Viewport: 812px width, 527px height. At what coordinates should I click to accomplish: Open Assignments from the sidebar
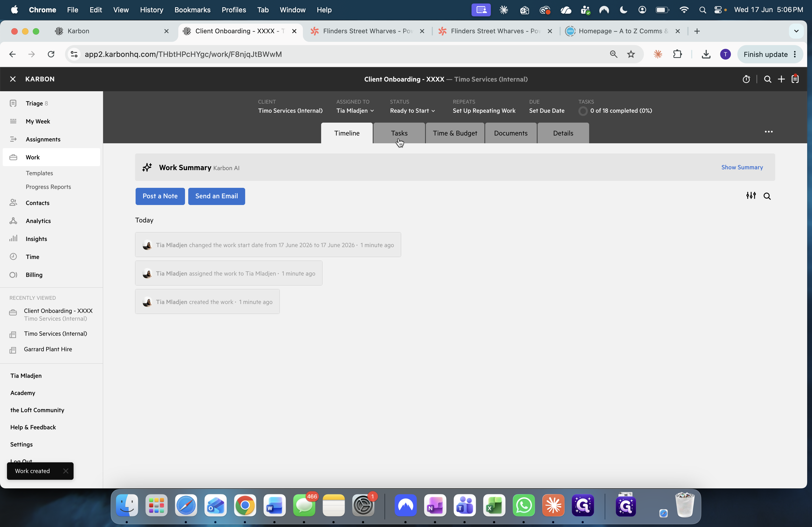(51, 139)
